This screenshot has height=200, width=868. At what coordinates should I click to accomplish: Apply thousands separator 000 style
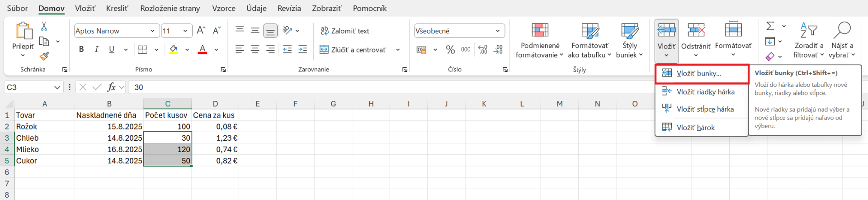click(x=466, y=50)
